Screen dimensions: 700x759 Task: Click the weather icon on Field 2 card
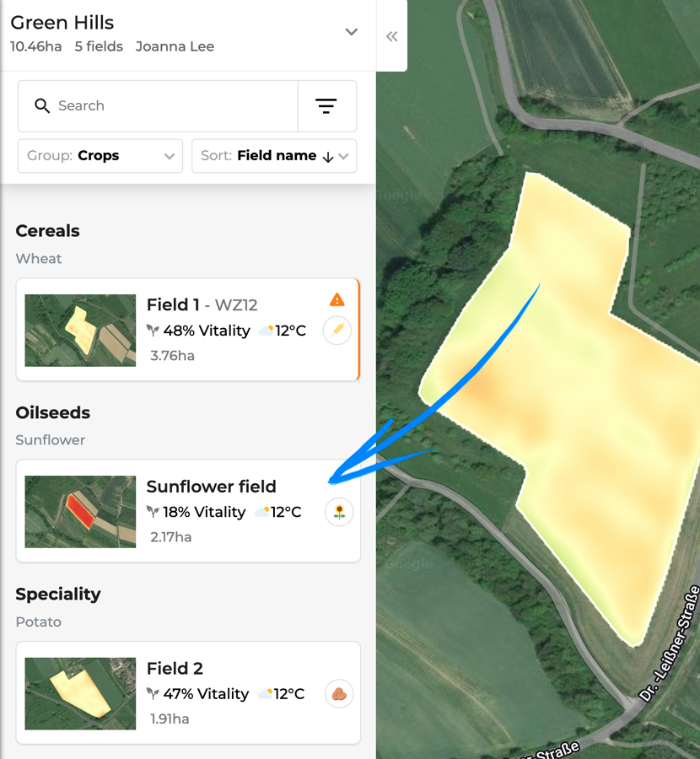263,693
